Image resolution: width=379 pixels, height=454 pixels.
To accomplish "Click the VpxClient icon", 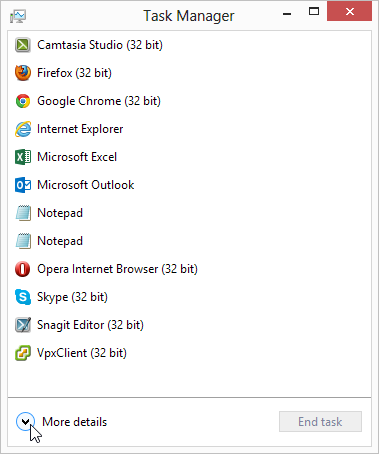I will 23,353.
